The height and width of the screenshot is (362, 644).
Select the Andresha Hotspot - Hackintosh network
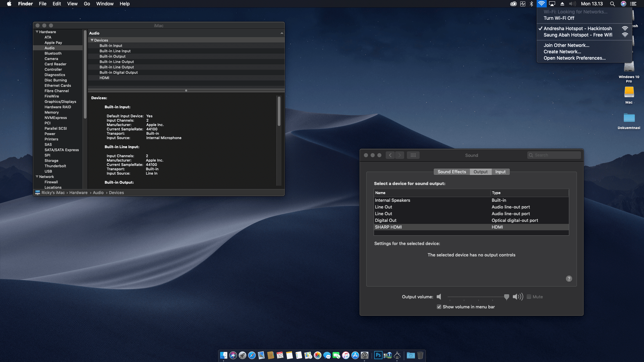(577, 28)
